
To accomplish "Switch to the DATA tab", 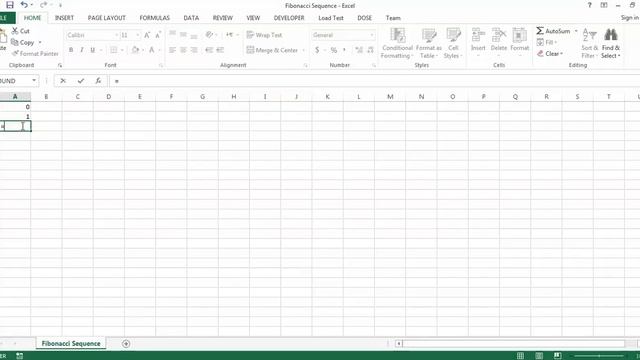I will click(x=191, y=18).
